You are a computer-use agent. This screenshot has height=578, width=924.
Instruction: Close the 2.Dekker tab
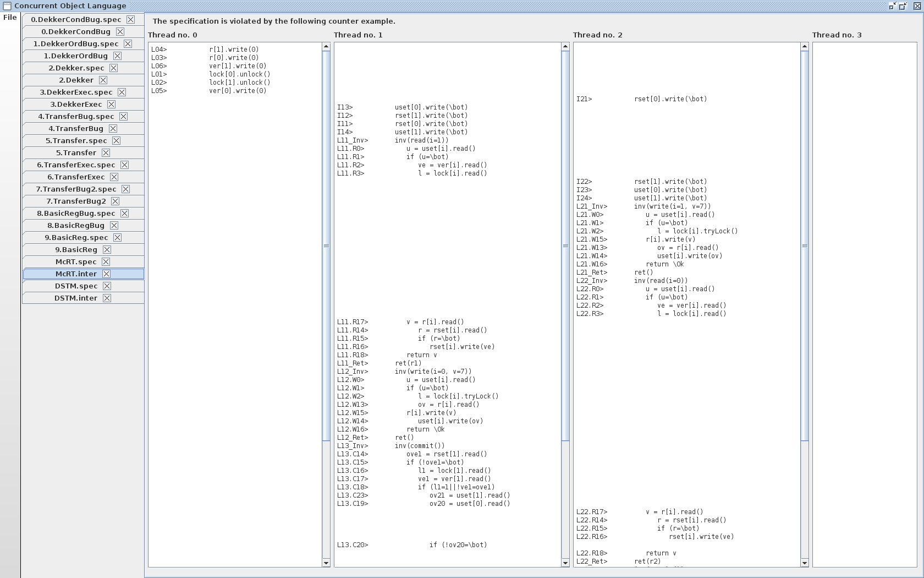coord(103,80)
